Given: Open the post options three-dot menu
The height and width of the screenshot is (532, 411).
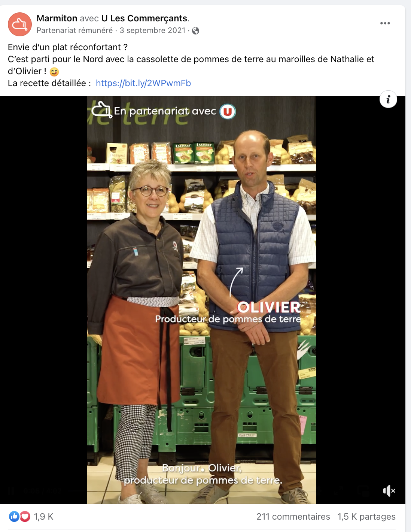Looking at the screenshot, I should [385, 23].
